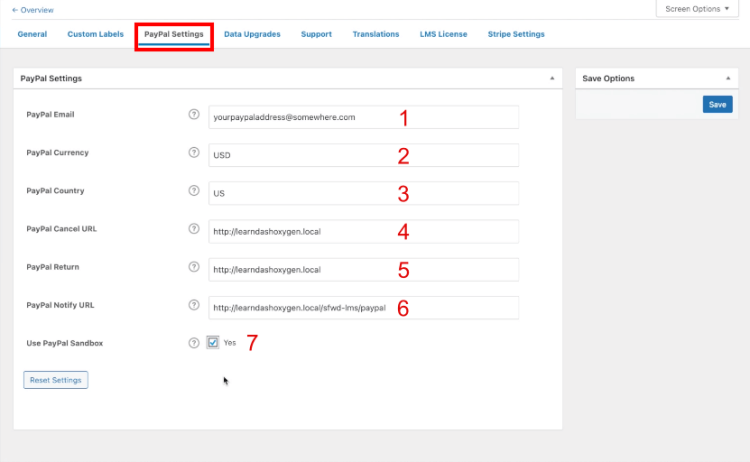The height and width of the screenshot is (462, 750).
Task: Open the Support tab
Action: (316, 34)
